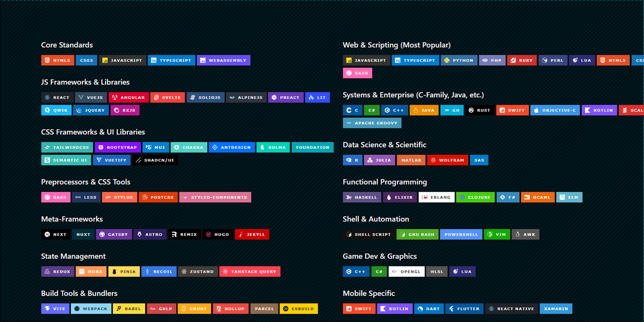This screenshot has width=644, height=322.
Task: Click the RxJS badge
Action: coord(125,110)
